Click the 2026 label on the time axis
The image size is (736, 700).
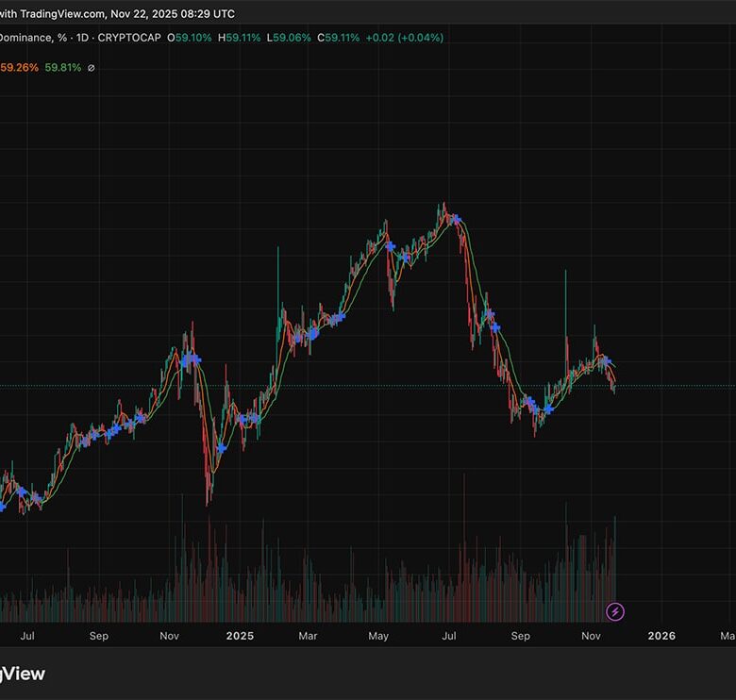click(x=661, y=636)
